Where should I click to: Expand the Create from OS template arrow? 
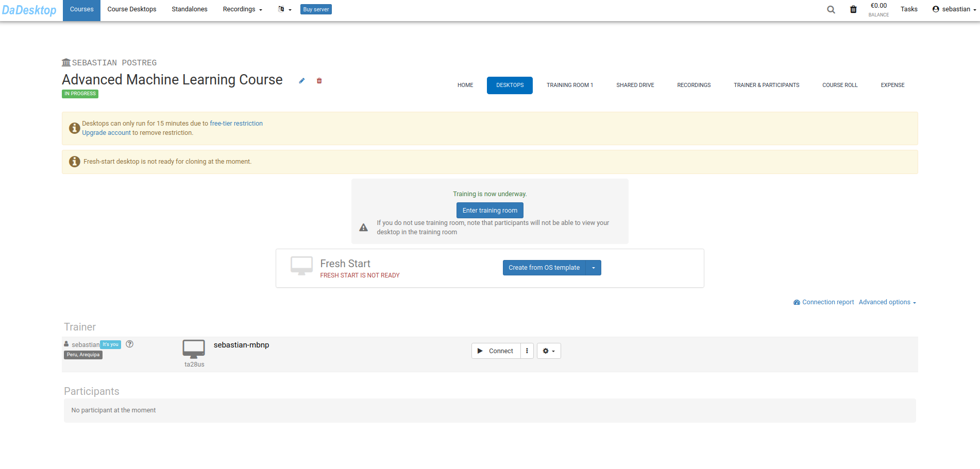(594, 268)
